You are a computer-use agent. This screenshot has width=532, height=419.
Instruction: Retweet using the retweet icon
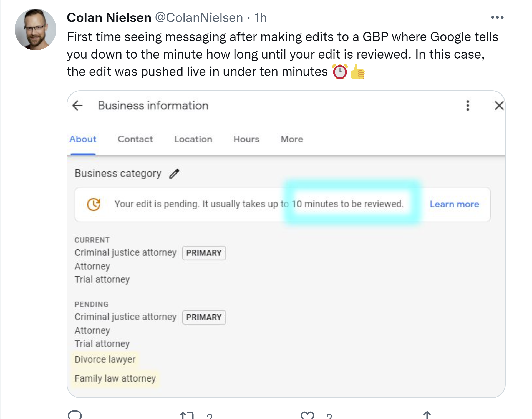(186, 415)
